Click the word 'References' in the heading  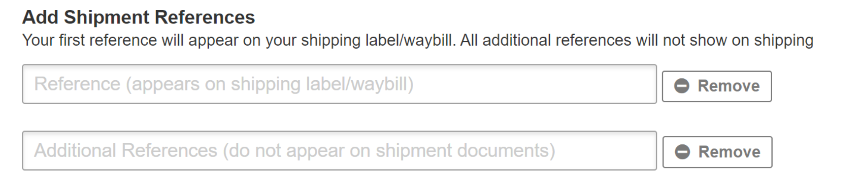click(x=205, y=17)
